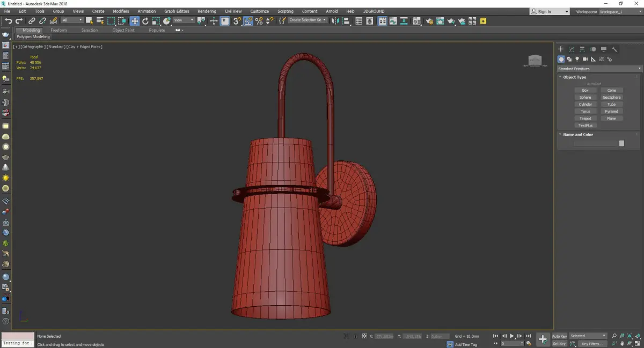Open the reference coordinate View dropdown

point(184,20)
